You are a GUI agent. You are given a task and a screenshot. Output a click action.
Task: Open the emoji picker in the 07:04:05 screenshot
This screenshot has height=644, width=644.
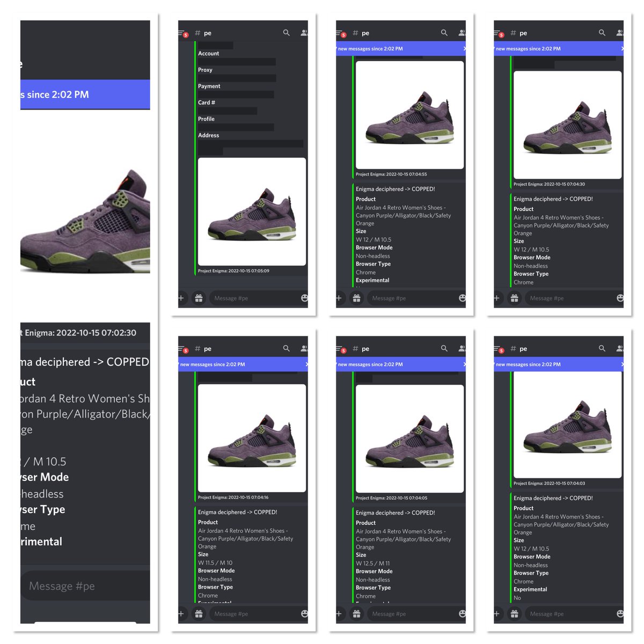tap(462, 613)
